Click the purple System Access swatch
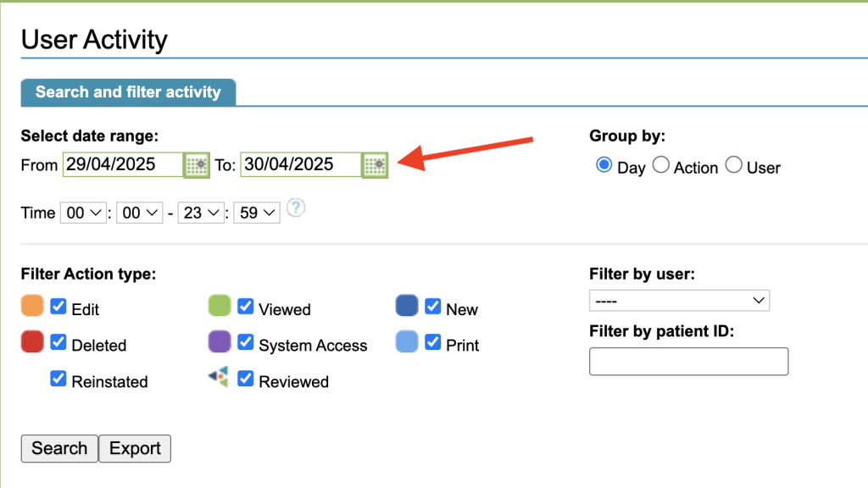 (220, 342)
